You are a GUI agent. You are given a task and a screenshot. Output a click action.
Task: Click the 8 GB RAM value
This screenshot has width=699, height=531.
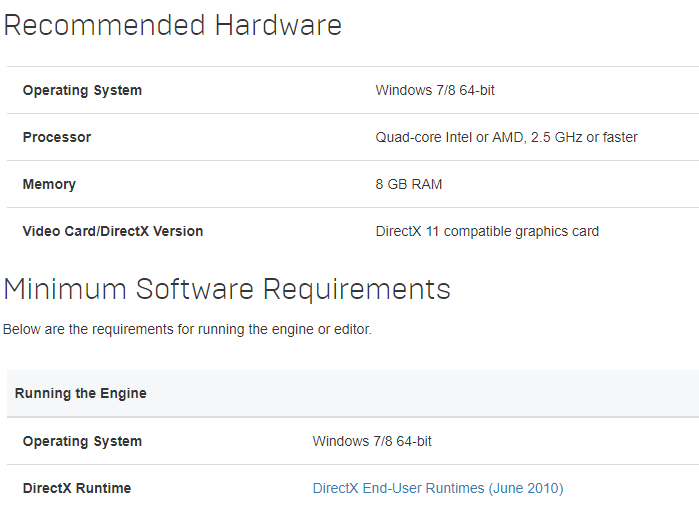coord(409,184)
